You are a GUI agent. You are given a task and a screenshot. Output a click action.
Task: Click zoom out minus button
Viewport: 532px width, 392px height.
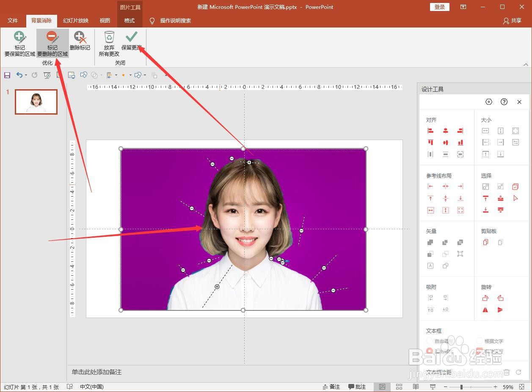[x=446, y=387]
